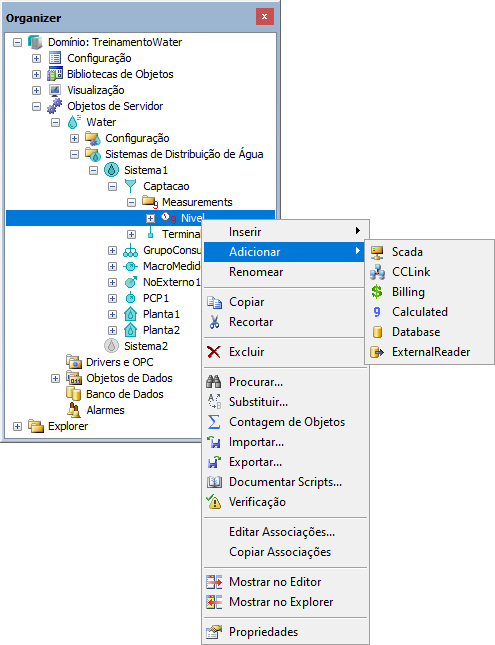Click the ExternalReader arrow icon
The width and height of the screenshot is (495, 645).
tap(377, 352)
